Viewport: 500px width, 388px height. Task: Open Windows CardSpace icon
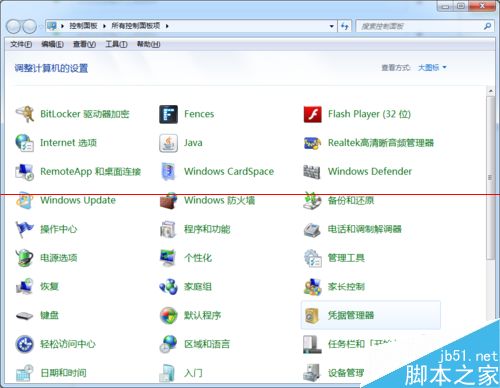(x=168, y=172)
